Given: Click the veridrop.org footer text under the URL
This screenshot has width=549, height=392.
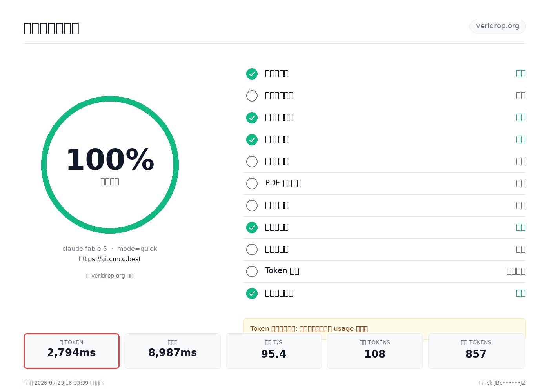Looking at the screenshot, I should (110, 276).
